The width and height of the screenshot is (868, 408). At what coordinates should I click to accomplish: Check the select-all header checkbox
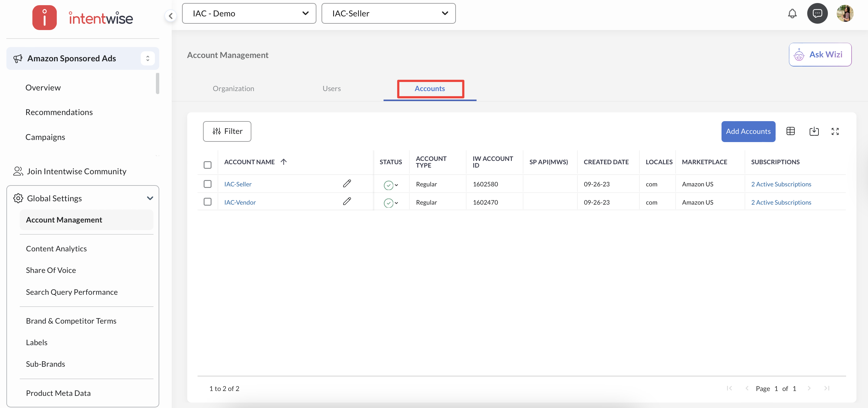tap(208, 165)
